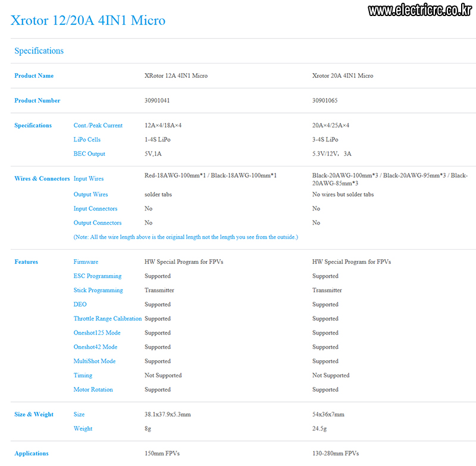Select the 'Output Connectors' label
This screenshot has height=466, width=476.
(x=98, y=223)
